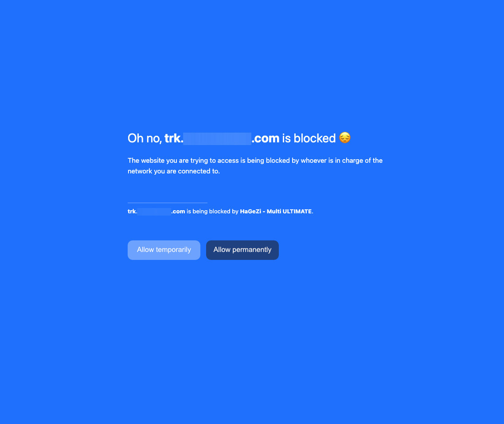Viewport: 504px width, 424px height.
Task: Click the 'is being blocked by' text
Action: tap(212, 212)
